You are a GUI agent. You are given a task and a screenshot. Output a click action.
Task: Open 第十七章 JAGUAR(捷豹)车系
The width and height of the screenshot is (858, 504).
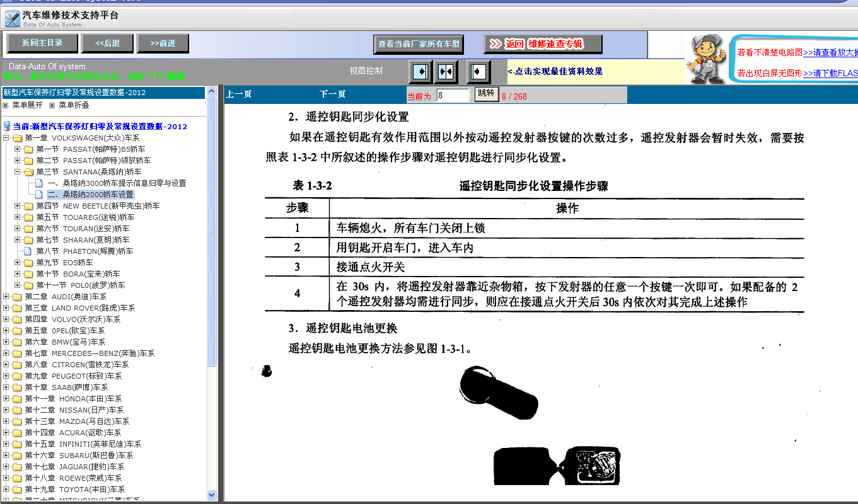click(x=74, y=467)
